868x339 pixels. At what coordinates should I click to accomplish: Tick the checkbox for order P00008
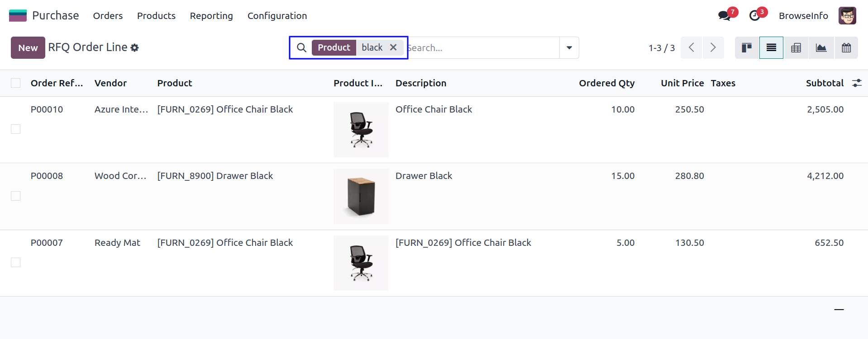(16, 196)
